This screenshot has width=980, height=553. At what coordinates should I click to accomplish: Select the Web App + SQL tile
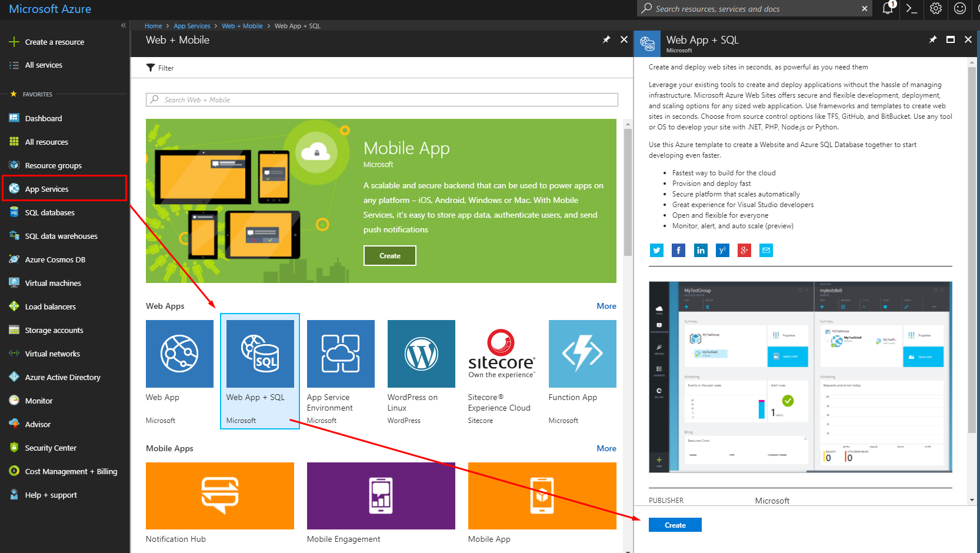click(x=260, y=371)
